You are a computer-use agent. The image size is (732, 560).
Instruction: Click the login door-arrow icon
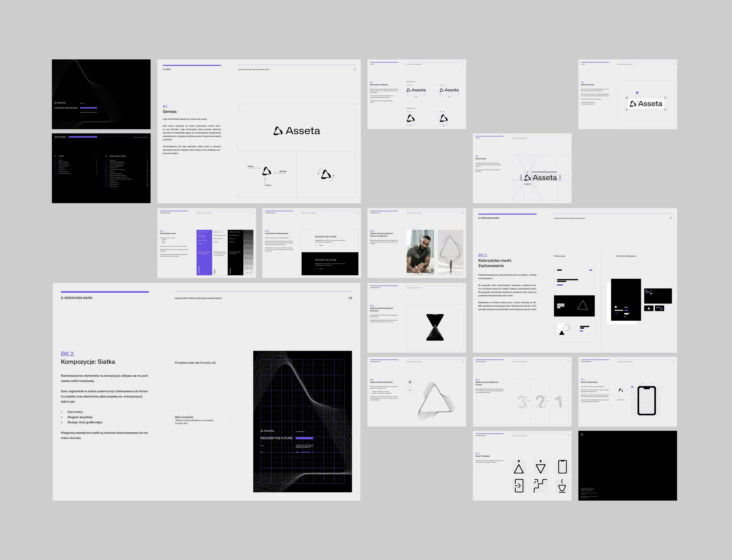[x=519, y=486]
